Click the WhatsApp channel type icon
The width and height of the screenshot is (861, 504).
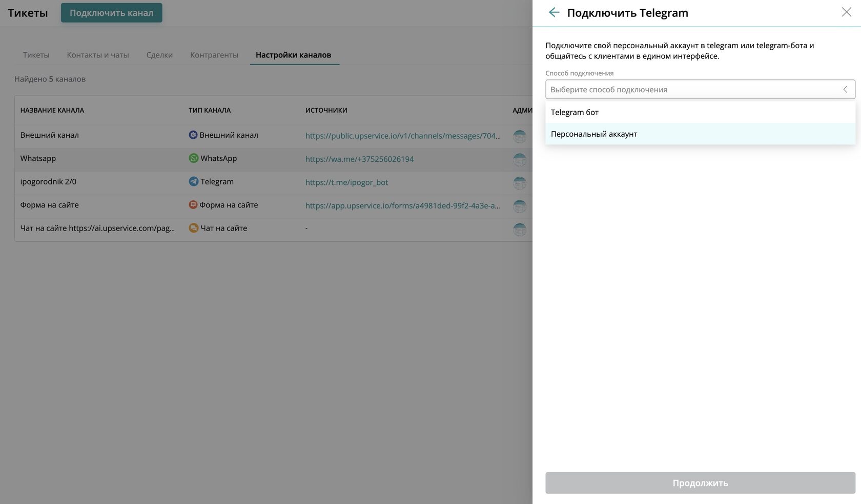(193, 158)
